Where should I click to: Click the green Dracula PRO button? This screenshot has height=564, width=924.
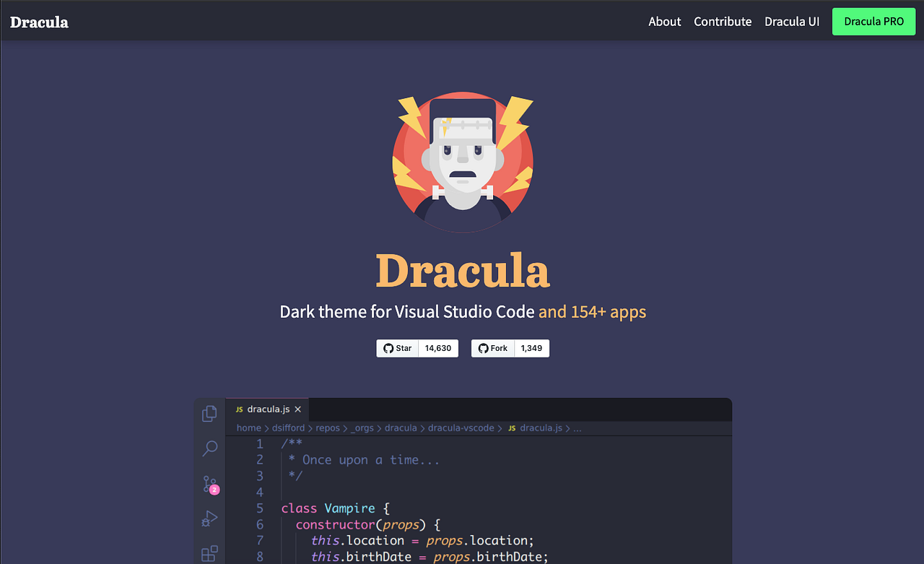[873, 22]
